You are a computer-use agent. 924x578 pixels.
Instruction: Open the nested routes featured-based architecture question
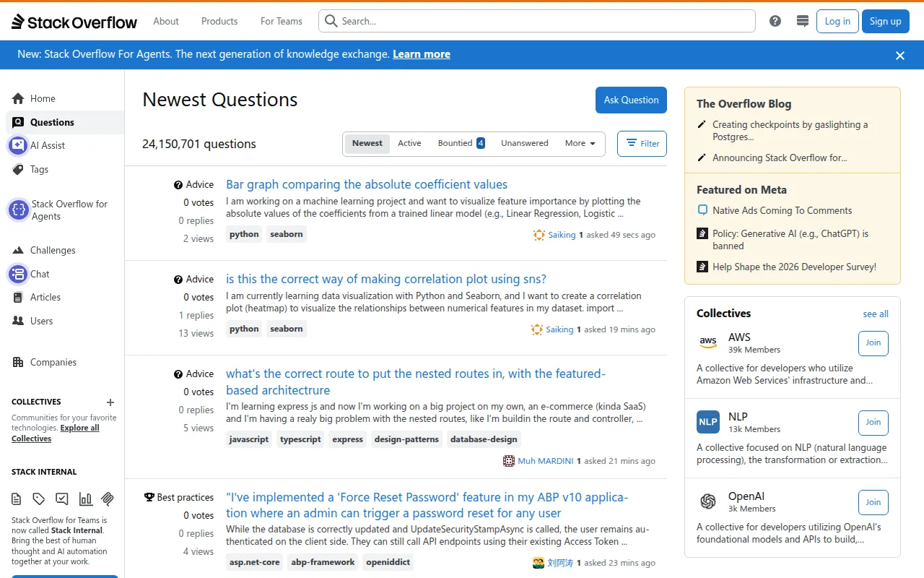coord(416,381)
